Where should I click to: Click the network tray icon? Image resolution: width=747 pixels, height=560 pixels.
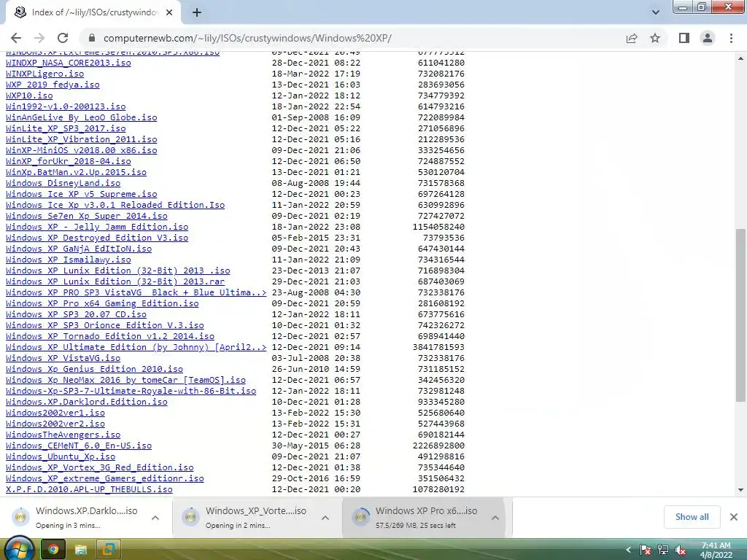tap(662, 550)
